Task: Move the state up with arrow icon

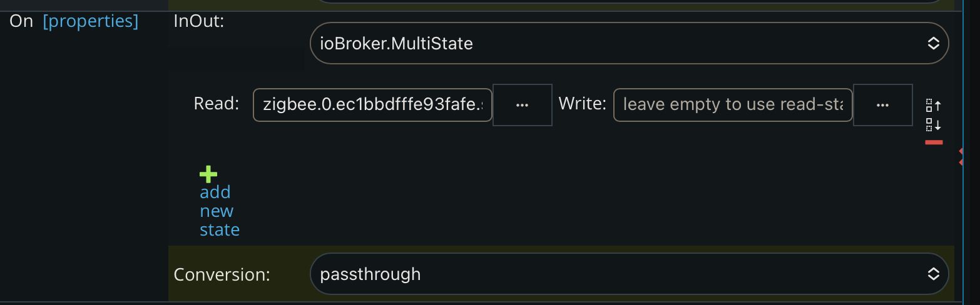Action: pos(933,104)
